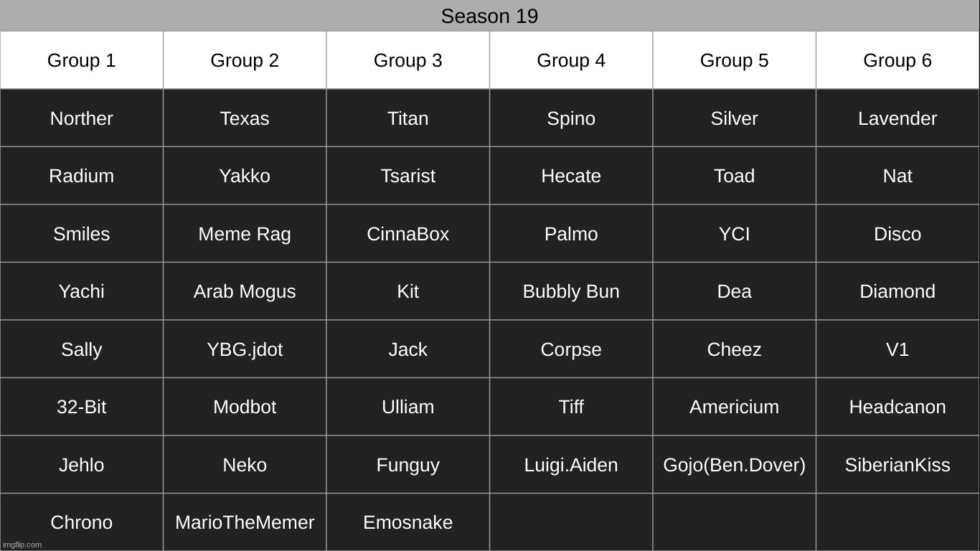980x551 pixels.
Task: Select the Americium cell
Action: [734, 407]
